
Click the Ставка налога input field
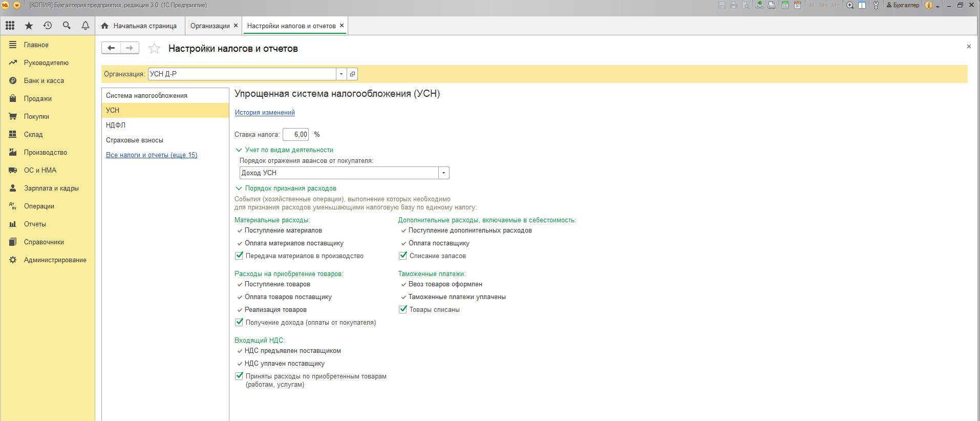[x=295, y=135]
